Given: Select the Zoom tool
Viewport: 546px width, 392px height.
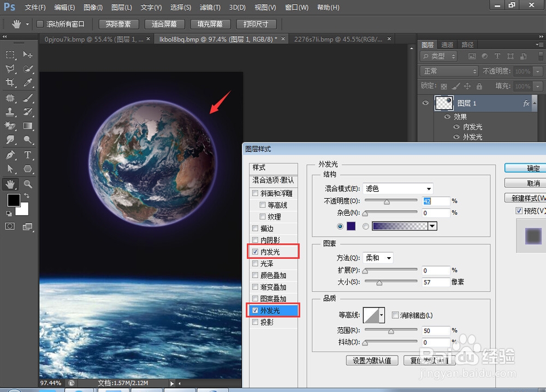Looking at the screenshot, I should pos(27,184).
